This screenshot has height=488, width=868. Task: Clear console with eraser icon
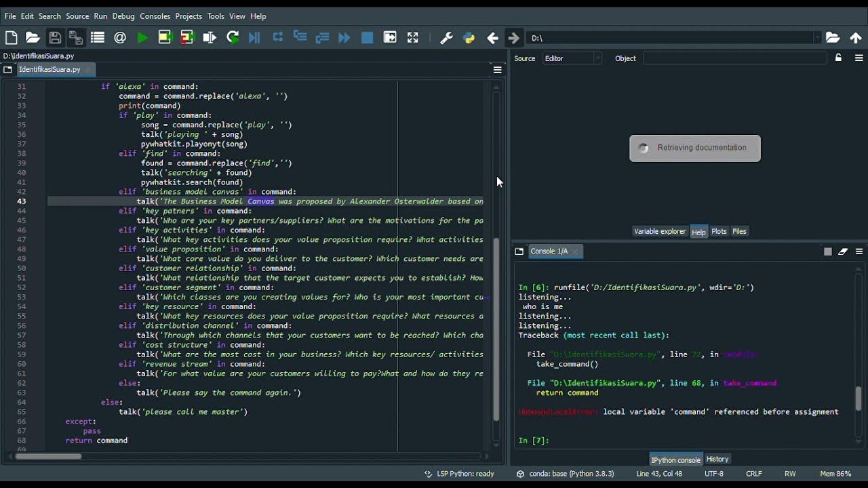point(843,251)
